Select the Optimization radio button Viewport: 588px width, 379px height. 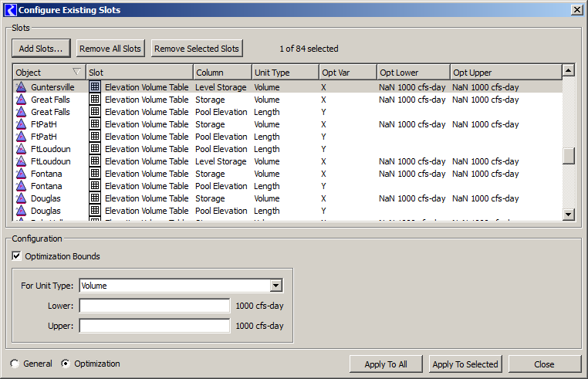[66, 364]
